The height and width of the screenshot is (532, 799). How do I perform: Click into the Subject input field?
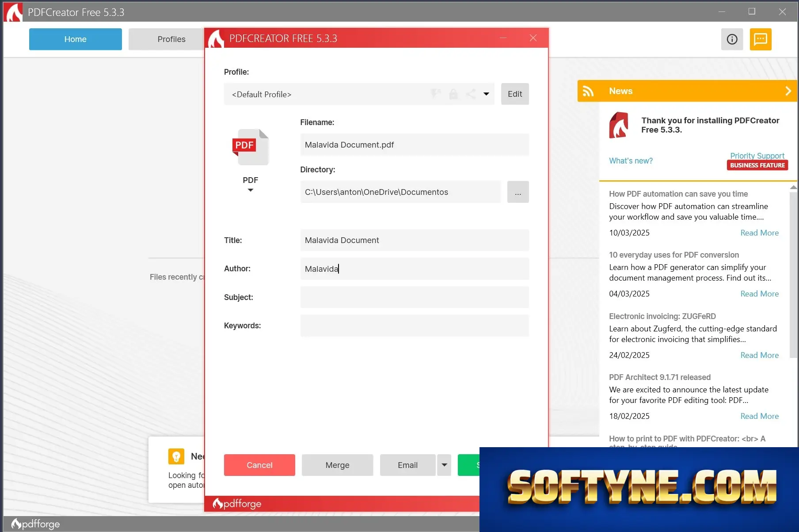(415, 297)
